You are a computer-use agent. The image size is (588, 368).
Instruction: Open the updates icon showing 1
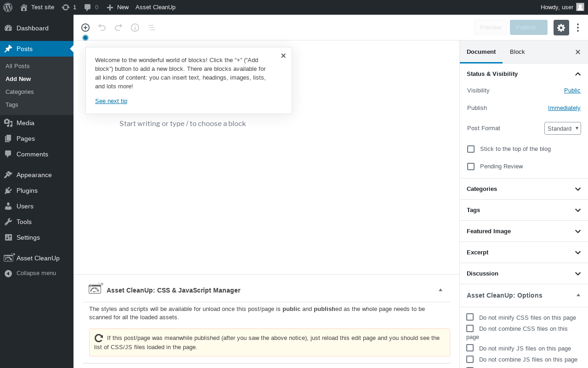coord(69,7)
